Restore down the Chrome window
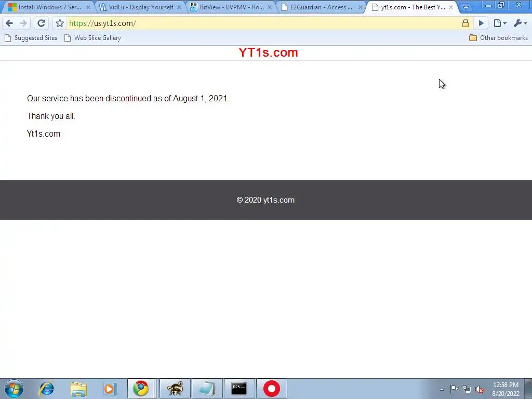This screenshot has height=399, width=532. coord(501,5)
